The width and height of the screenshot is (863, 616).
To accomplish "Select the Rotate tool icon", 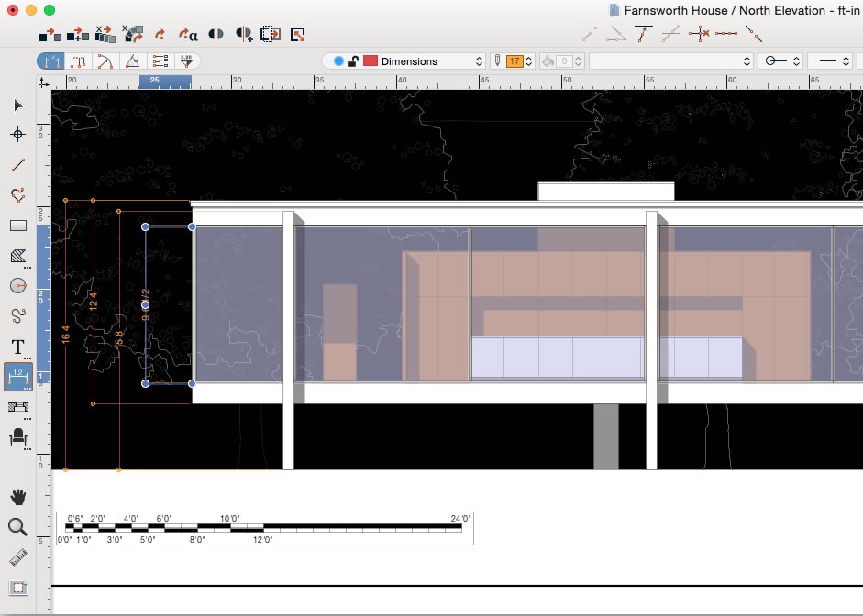I will [160, 35].
